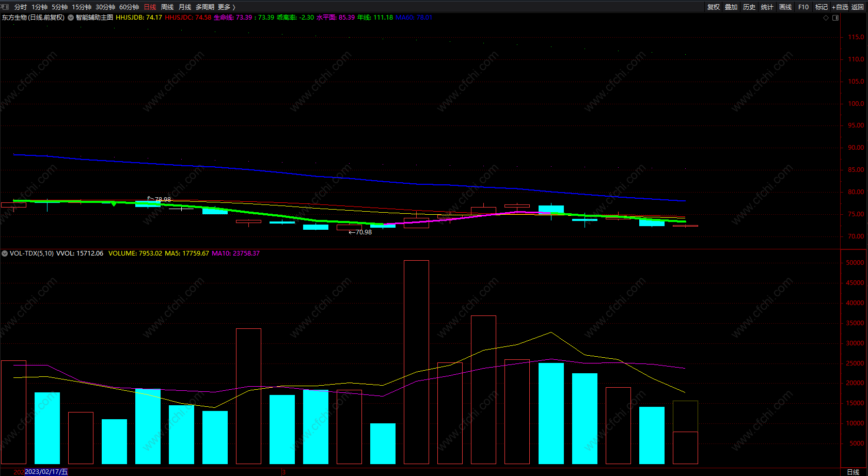Screen dimensions: 868x476
Task: Click the 标记 mark button
Action: coord(822,7)
